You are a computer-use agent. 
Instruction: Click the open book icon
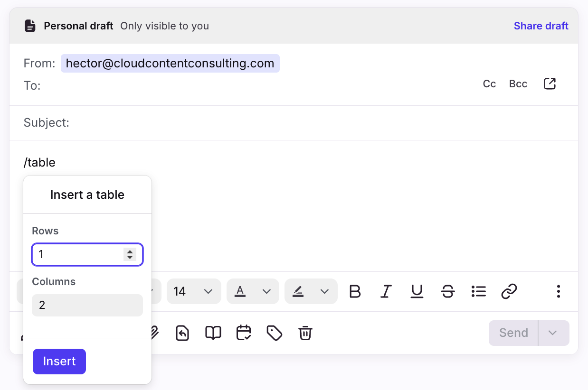coord(213,333)
